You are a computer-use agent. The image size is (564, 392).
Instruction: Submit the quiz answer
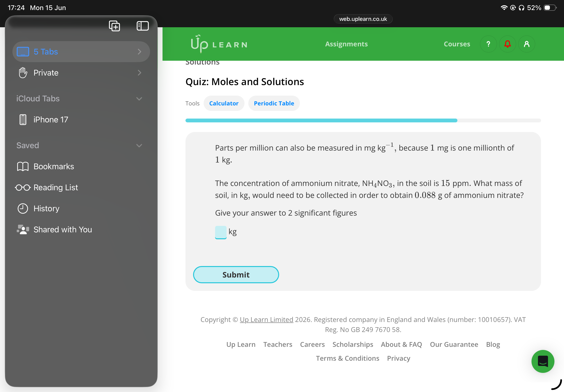[x=236, y=275]
